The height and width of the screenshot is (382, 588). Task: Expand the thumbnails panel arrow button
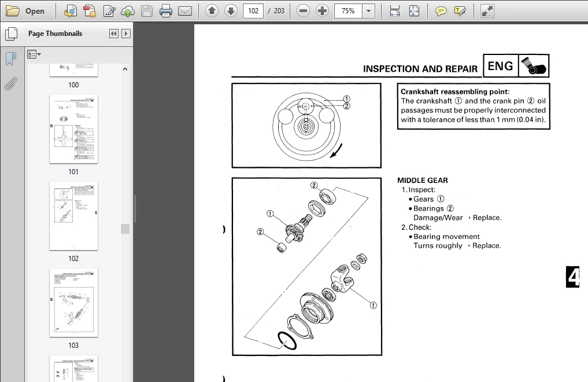click(x=126, y=34)
